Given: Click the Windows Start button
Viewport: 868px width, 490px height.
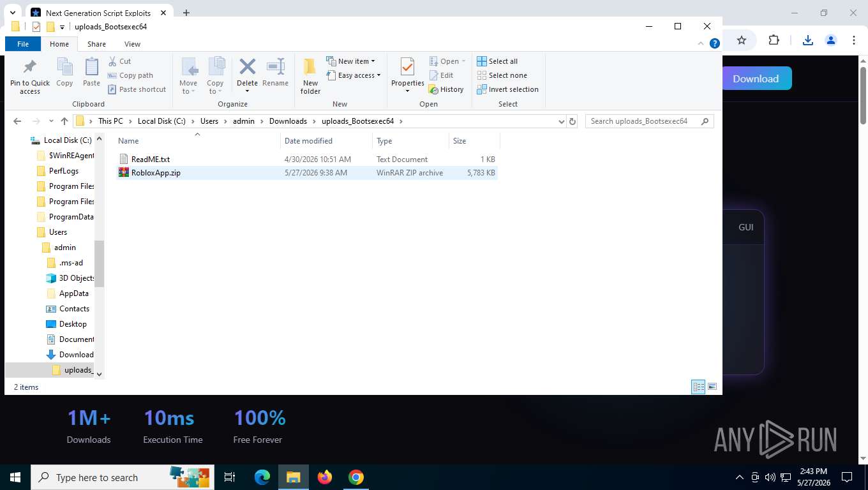Looking at the screenshot, I should point(15,477).
